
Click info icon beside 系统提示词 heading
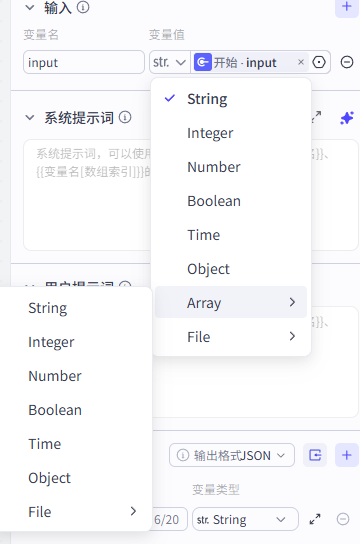coord(125,117)
